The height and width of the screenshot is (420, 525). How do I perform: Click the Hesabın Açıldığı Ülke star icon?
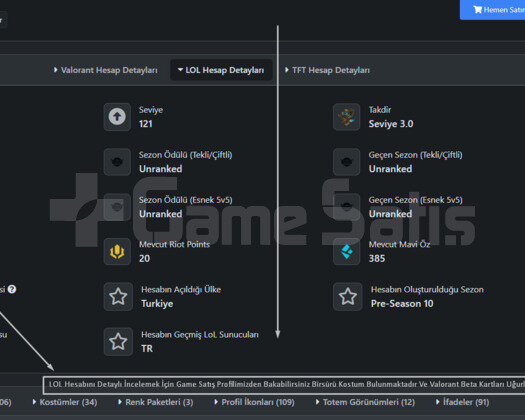[118, 296]
